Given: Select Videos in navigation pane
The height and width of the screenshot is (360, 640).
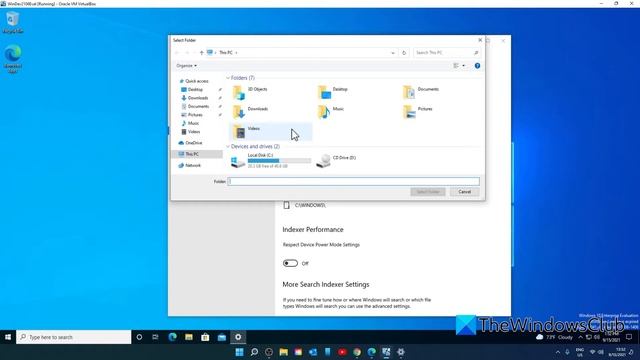Looking at the screenshot, I should (193, 132).
